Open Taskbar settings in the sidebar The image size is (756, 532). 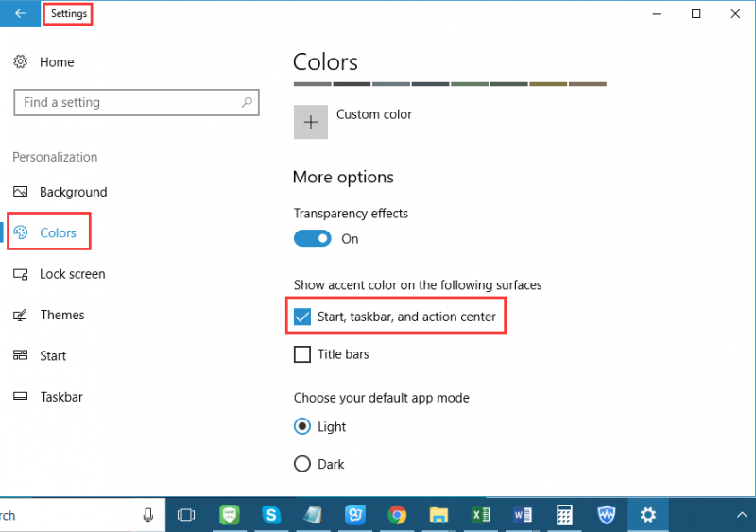(48, 397)
